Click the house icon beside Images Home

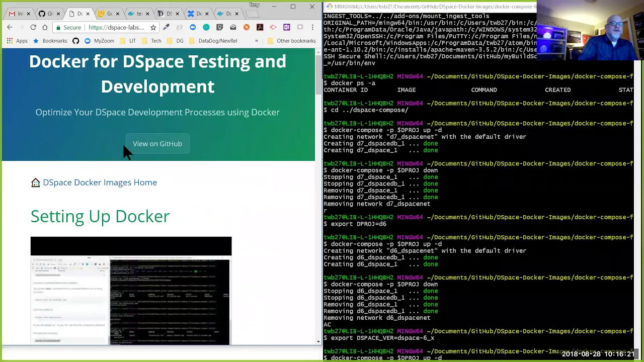35,183
